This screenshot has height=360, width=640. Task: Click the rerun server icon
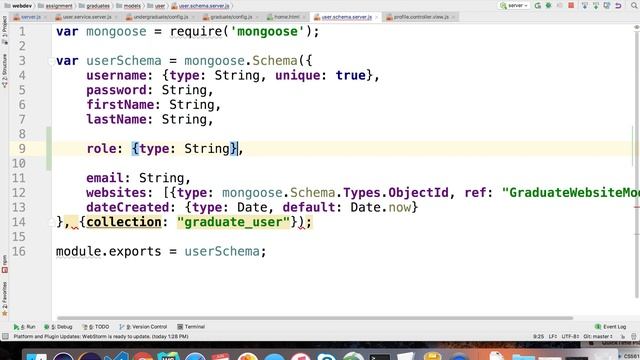(538, 5)
